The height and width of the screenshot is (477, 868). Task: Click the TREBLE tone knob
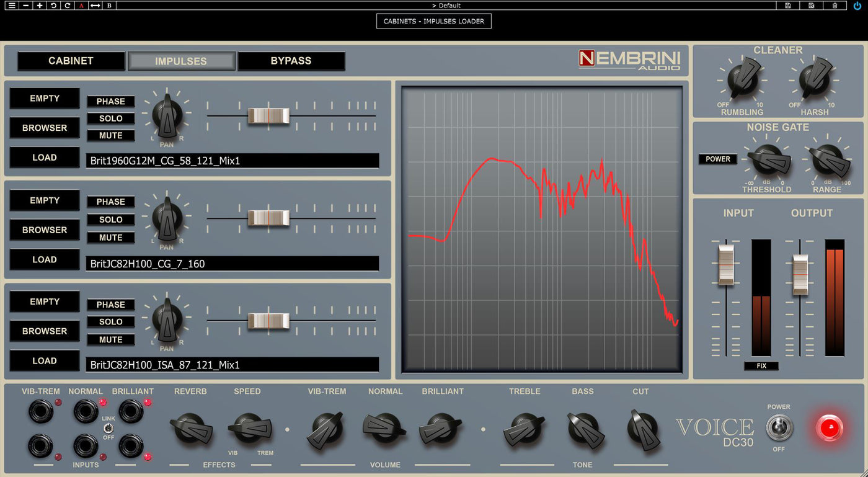click(x=525, y=429)
